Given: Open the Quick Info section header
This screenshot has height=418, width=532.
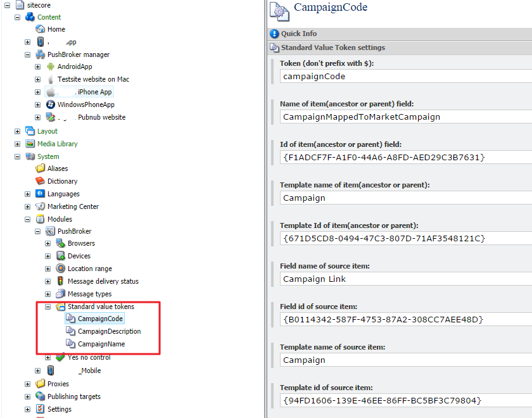Looking at the screenshot, I should pyautogui.click(x=299, y=34).
